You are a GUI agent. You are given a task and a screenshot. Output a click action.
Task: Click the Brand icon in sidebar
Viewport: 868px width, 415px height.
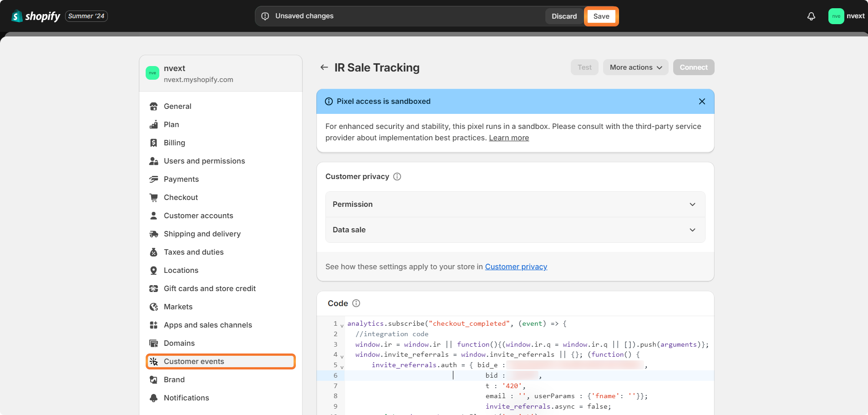[x=154, y=379]
